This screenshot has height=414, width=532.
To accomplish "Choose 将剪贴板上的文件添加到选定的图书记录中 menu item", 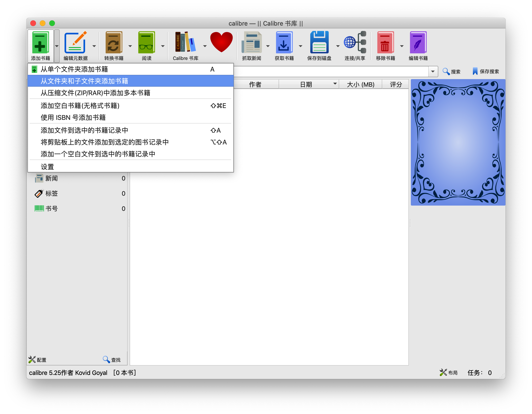I will [131, 142].
